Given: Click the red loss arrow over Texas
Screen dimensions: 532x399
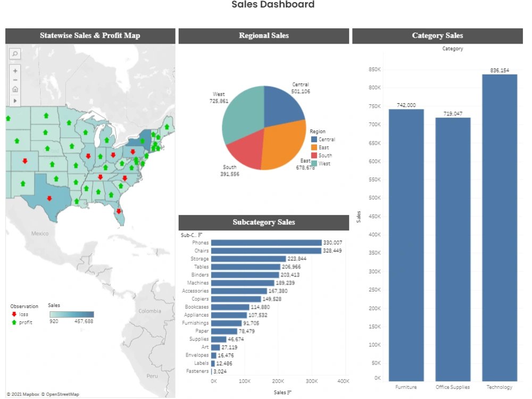Looking at the screenshot, I should pos(49,198).
